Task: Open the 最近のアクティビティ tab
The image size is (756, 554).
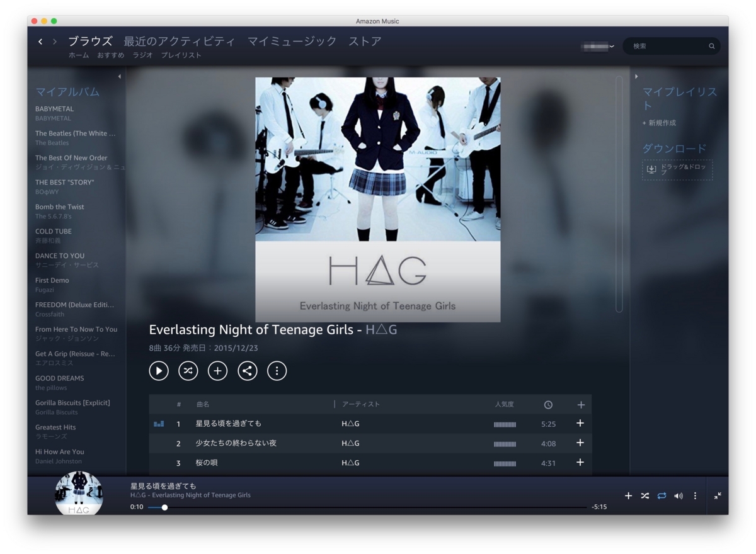Action: pos(180,42)
